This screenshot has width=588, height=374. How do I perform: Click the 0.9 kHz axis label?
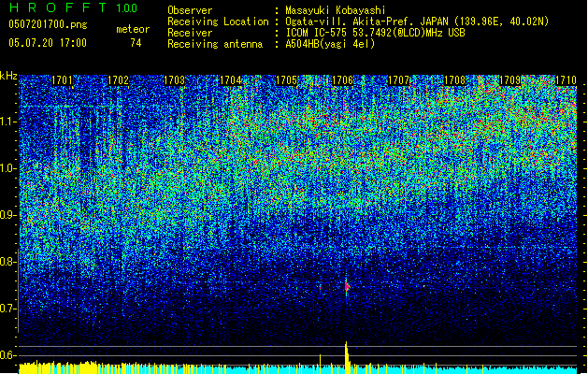(8, 215)
